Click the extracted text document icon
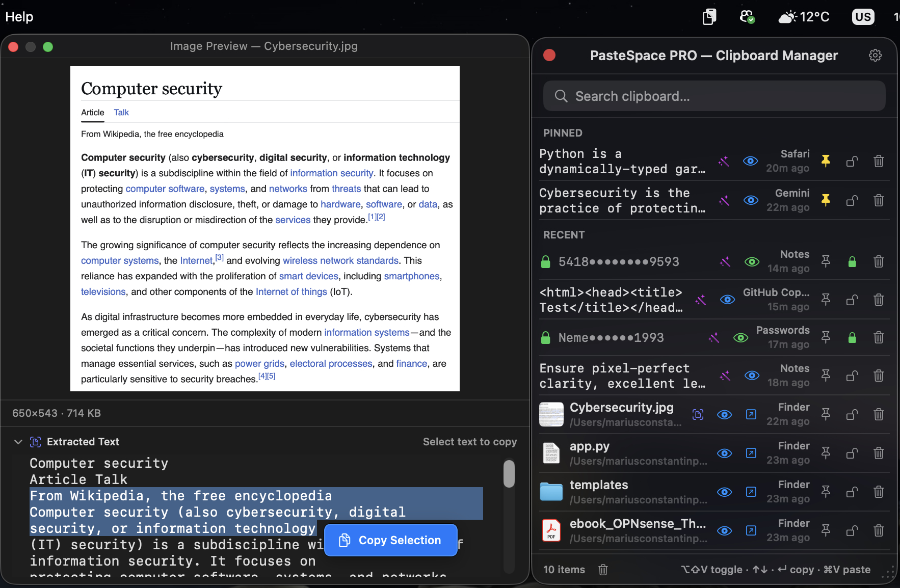 point(35,442)
